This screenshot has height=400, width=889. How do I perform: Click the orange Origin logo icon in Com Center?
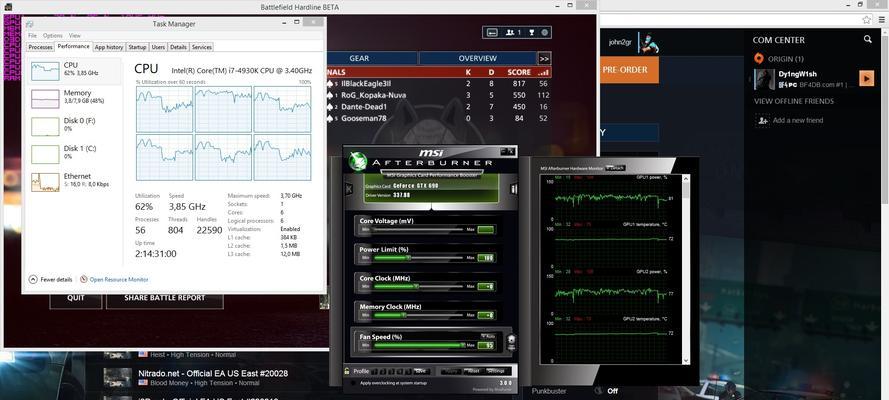pos(759,58)
